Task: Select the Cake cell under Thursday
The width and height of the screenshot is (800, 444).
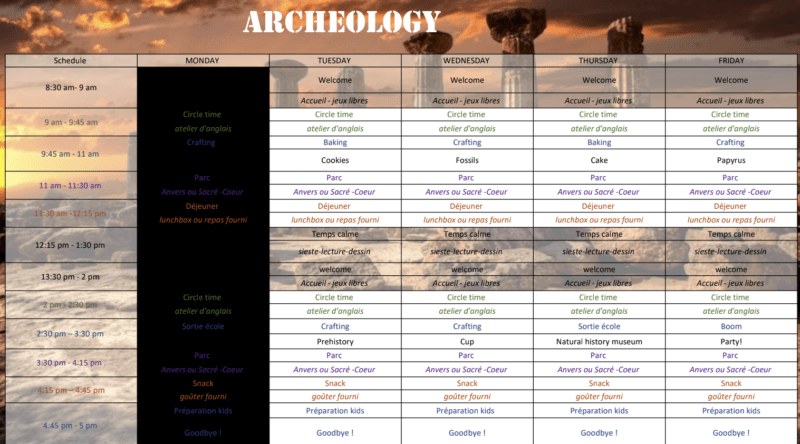Action: [x=599, y=160]
